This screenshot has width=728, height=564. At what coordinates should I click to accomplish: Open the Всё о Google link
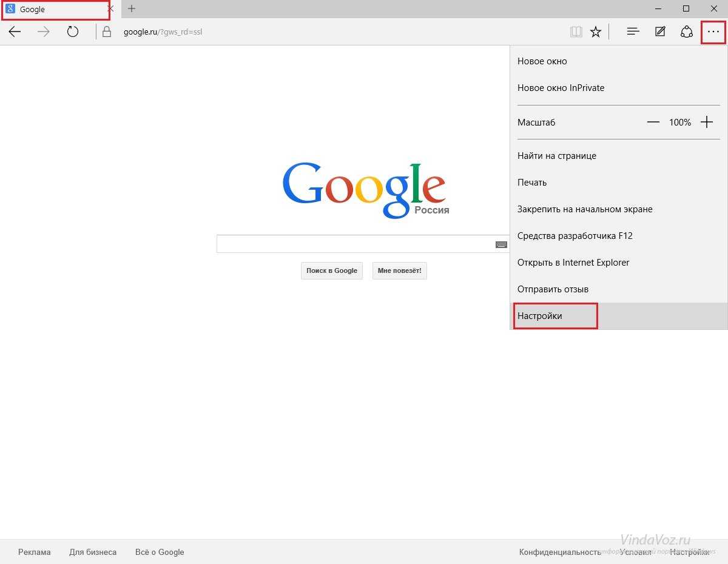[x=160, y=552]
